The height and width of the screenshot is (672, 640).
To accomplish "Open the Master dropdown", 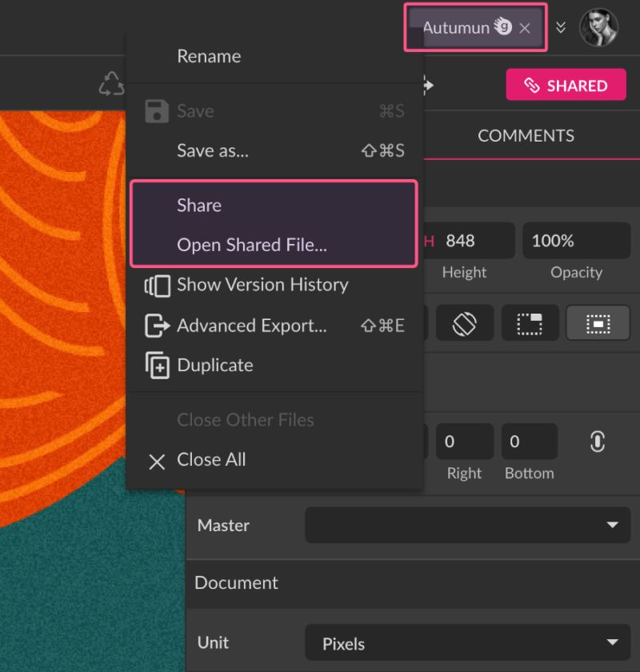I will click(x=467, y=525).
